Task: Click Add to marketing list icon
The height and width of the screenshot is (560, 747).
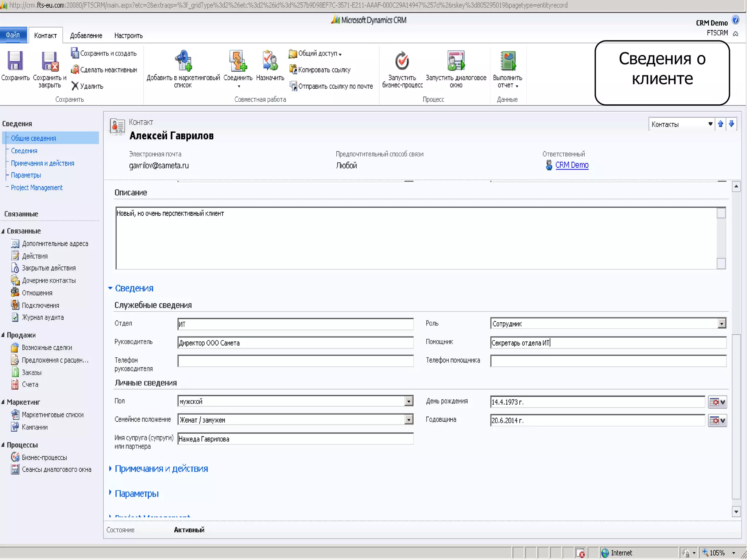Action: (183, 61)
